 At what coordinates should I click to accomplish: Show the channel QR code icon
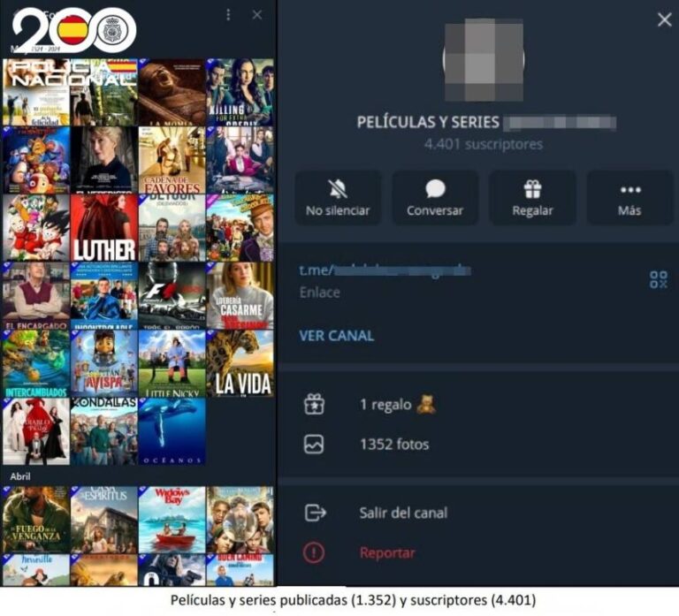pyautogui.click(x=658, y=279)
